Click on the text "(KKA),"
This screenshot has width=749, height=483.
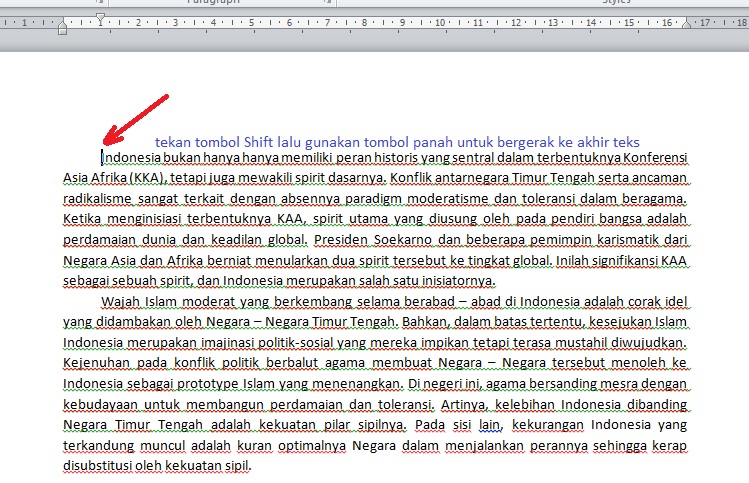click(148, 178)
